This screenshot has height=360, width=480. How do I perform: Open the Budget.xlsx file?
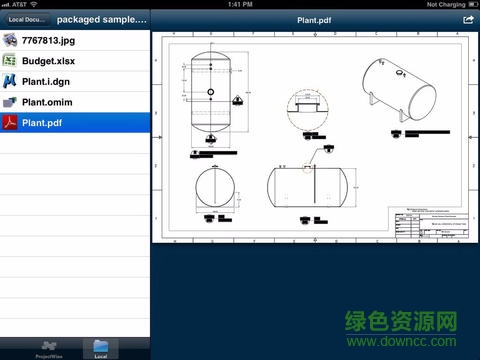(75, 61)
